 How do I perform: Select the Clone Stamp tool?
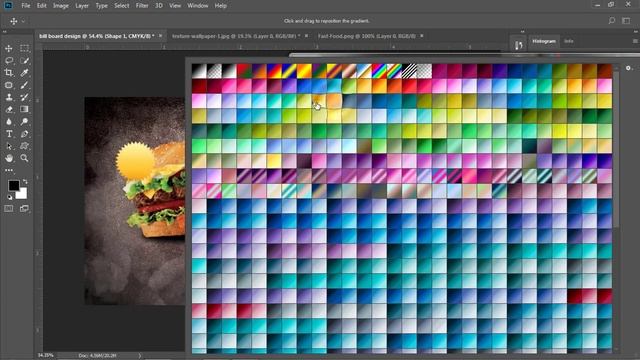pos(9,97)
